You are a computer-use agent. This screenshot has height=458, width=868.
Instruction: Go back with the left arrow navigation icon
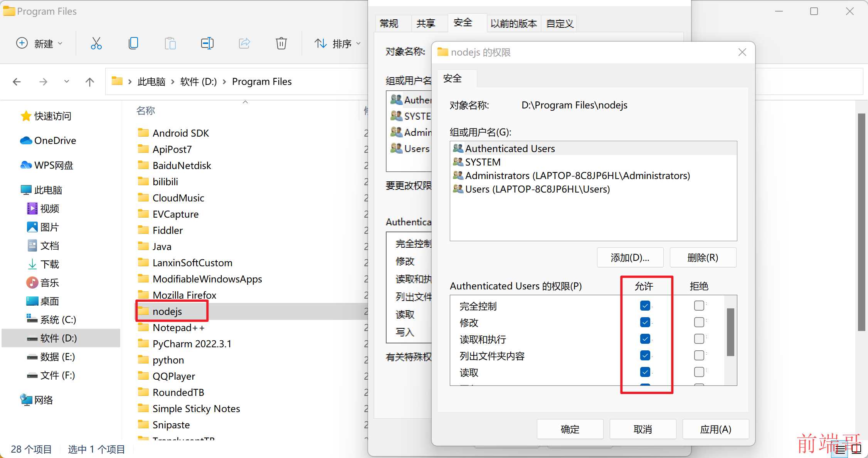pyautogui.click(x=17, y=82)
